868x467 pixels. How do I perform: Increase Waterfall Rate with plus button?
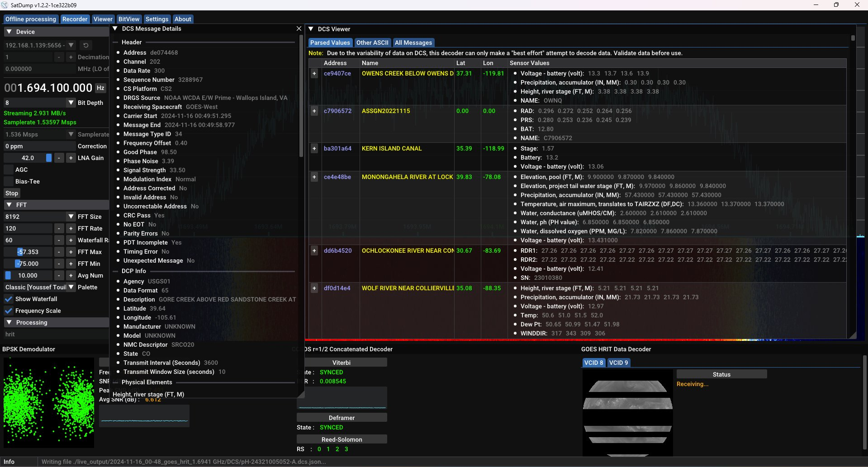pos(71,240)
